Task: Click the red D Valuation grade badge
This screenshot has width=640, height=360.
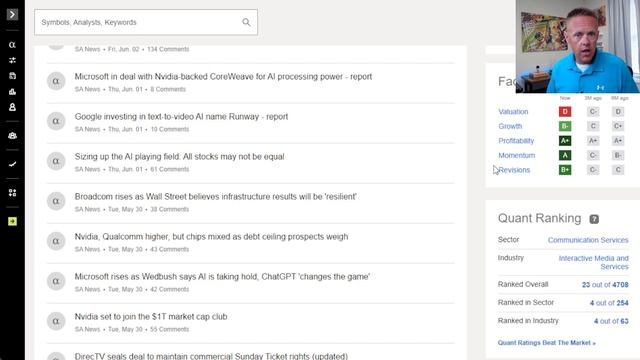Action: (x=565, y=111)
